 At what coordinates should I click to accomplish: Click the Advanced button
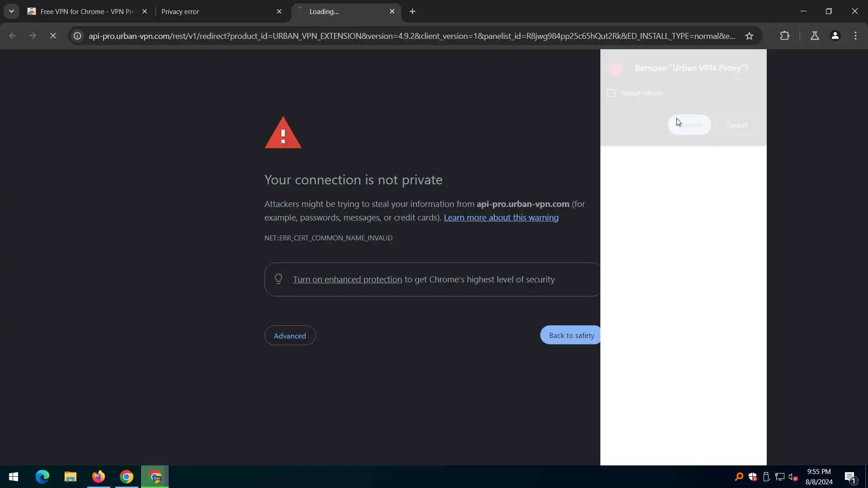[290, 336]
